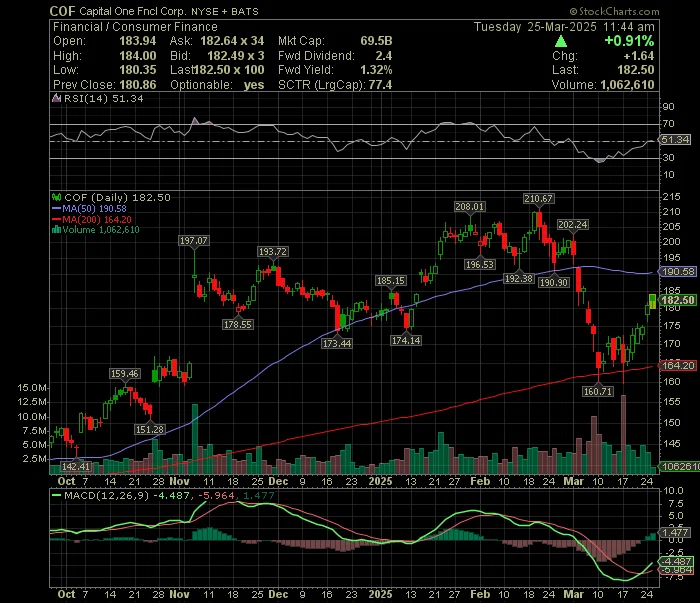Click the 1.477 MACD histogram axis tag
Screen dimensions: 700x603
[x=675, y=532]
